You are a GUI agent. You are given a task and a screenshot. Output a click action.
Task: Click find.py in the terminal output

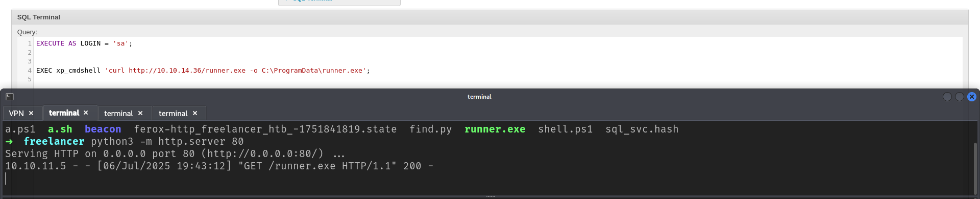pyautogui.click(x=431, y=129)
